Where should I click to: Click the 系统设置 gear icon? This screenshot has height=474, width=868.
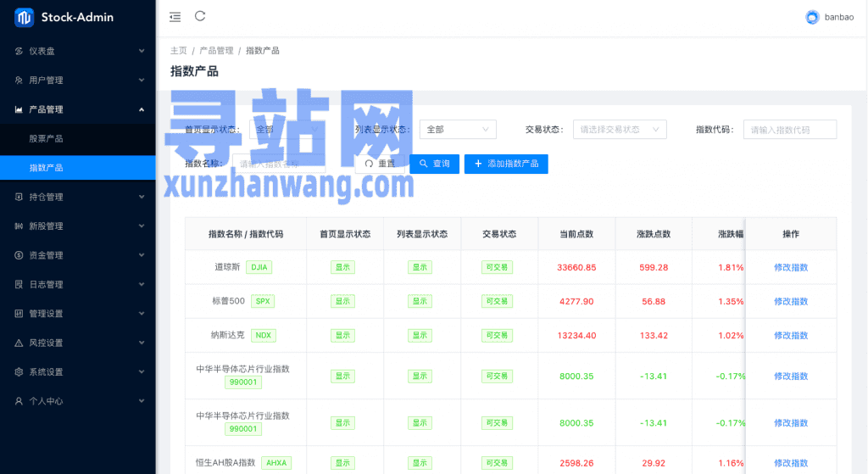pos(19,372)
